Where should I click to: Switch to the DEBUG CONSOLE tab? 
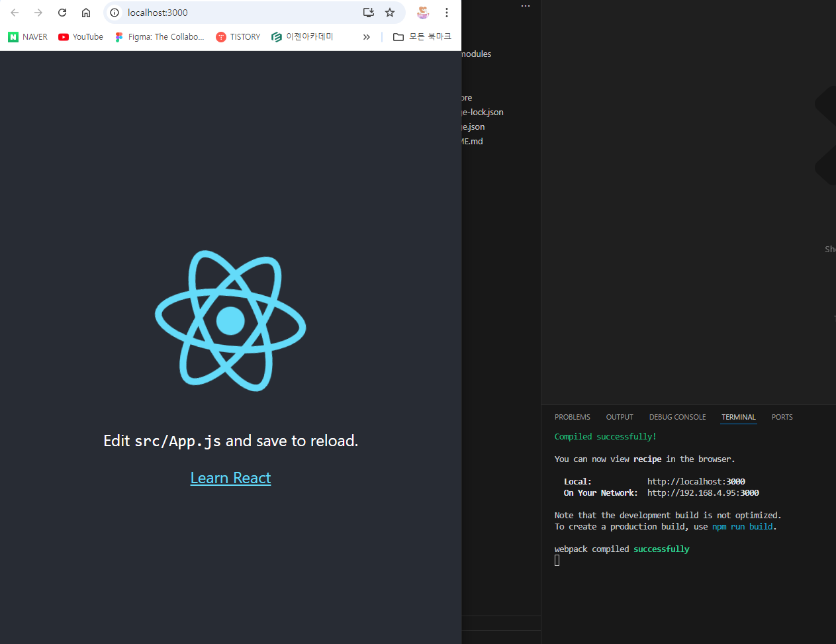click(677, 417)
